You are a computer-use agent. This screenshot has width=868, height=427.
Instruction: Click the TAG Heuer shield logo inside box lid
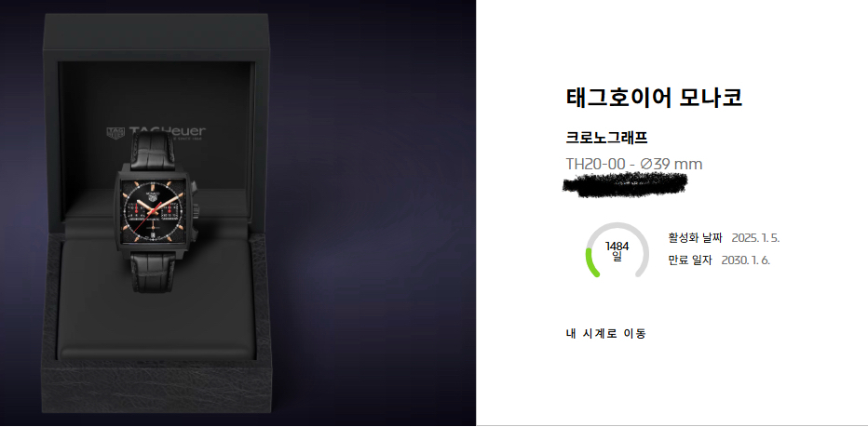[115, 133]
